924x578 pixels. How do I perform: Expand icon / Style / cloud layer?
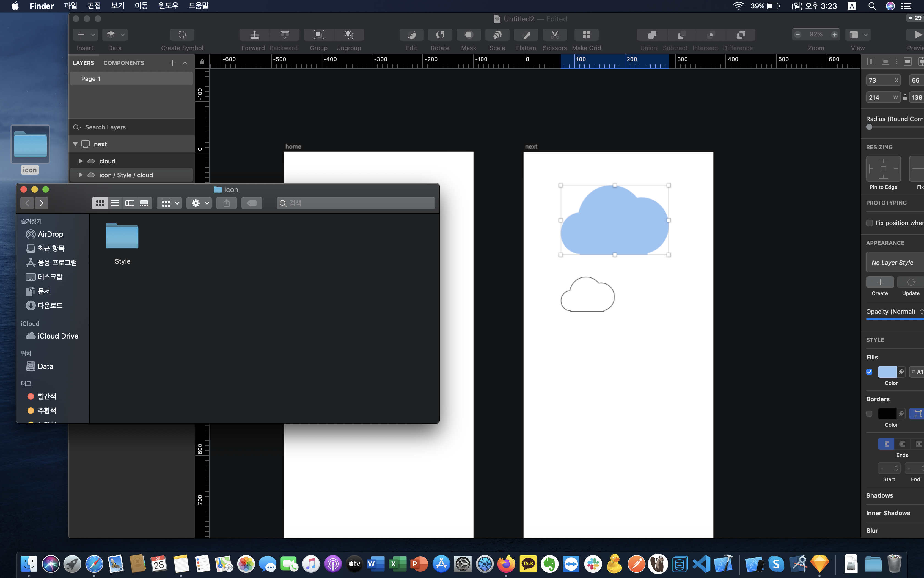point(81,175)
